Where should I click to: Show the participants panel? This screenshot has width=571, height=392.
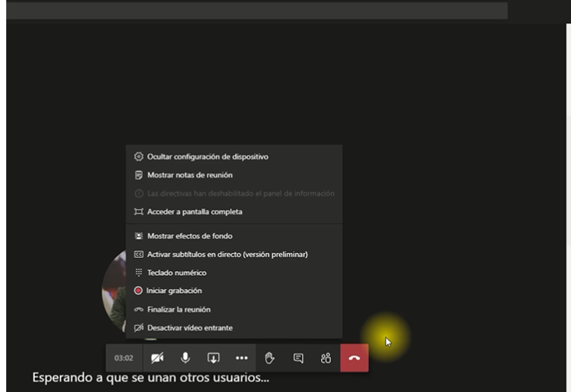[x=326, y=358]
